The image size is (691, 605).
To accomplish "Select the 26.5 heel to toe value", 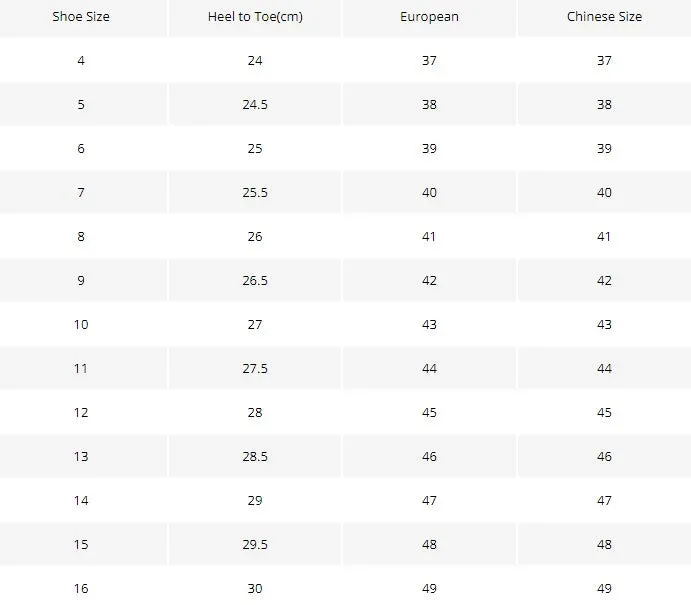I will coord(255,281).
